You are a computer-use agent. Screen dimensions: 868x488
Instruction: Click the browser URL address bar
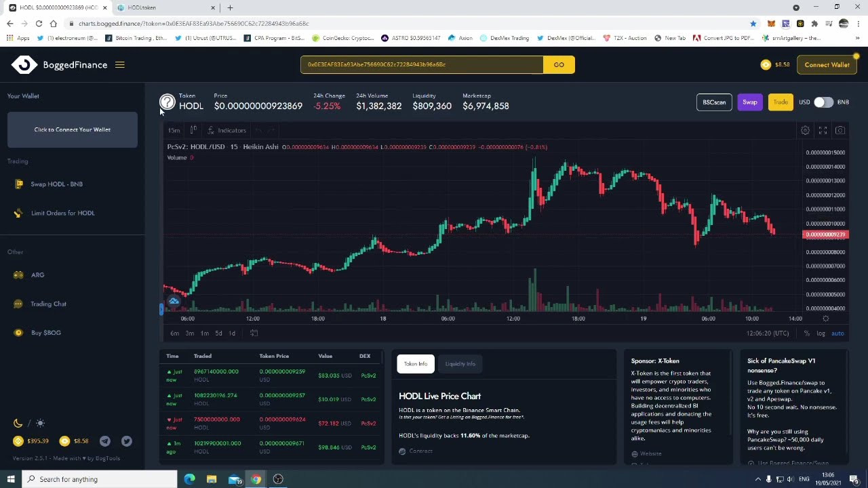[407, 24]
